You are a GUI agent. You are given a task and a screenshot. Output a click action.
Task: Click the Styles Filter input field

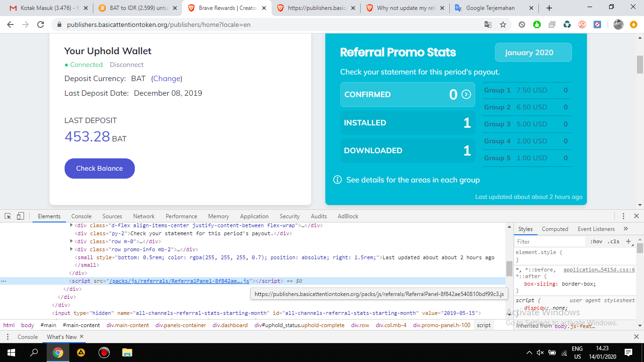pyautogui.click(x=550, y=241)
